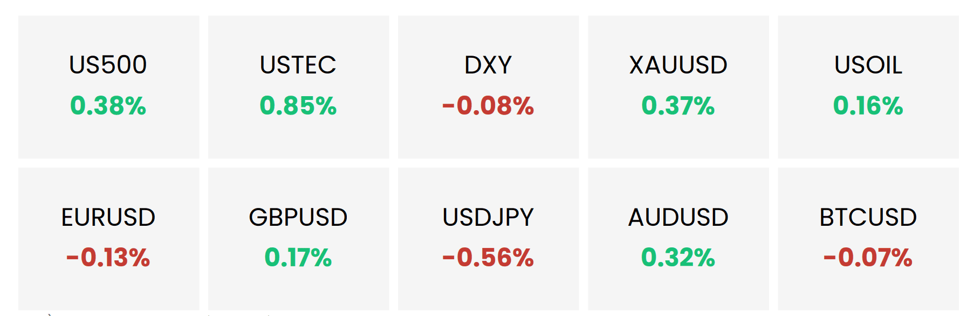Click the 0.85% gain for USTEC
This screenshot has width=980, height=316.
pyautogui.click(x=298, y=106)
